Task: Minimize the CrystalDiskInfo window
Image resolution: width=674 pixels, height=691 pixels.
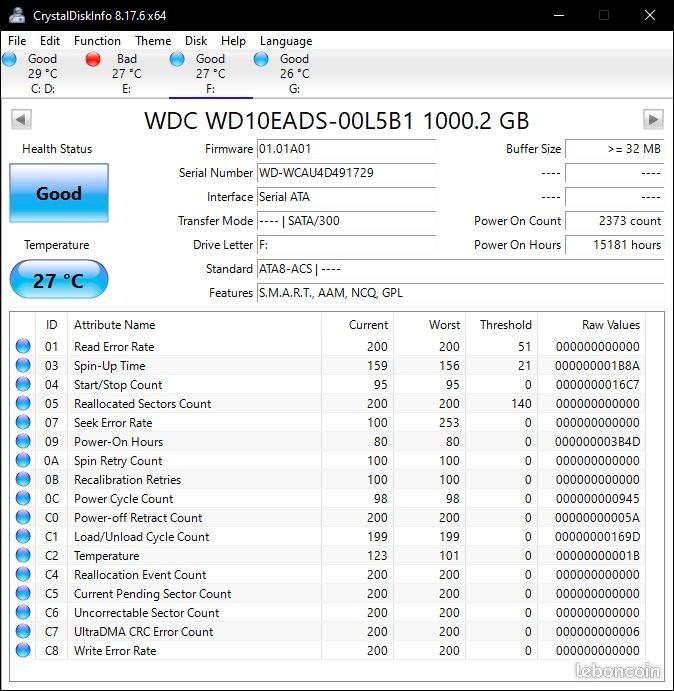Action: point(559,15)
